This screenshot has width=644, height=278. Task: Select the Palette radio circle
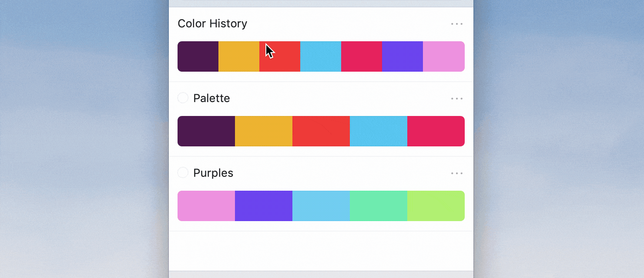tap(183, 98)
